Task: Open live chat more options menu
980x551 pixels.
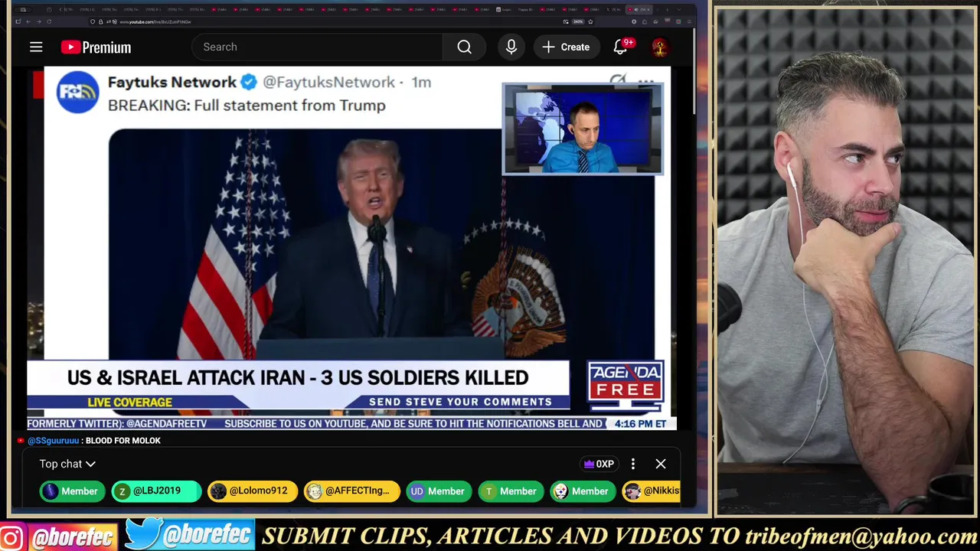Action: (x=633, y=464)
